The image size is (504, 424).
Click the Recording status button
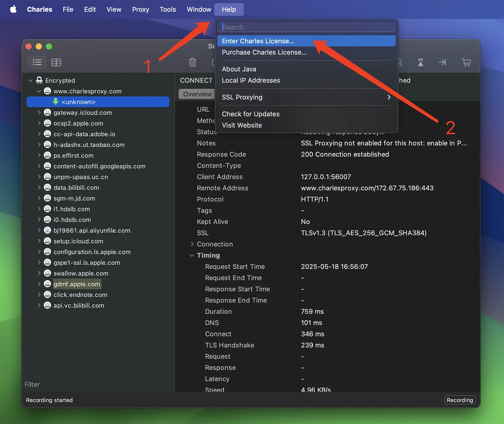pos(460,400)
